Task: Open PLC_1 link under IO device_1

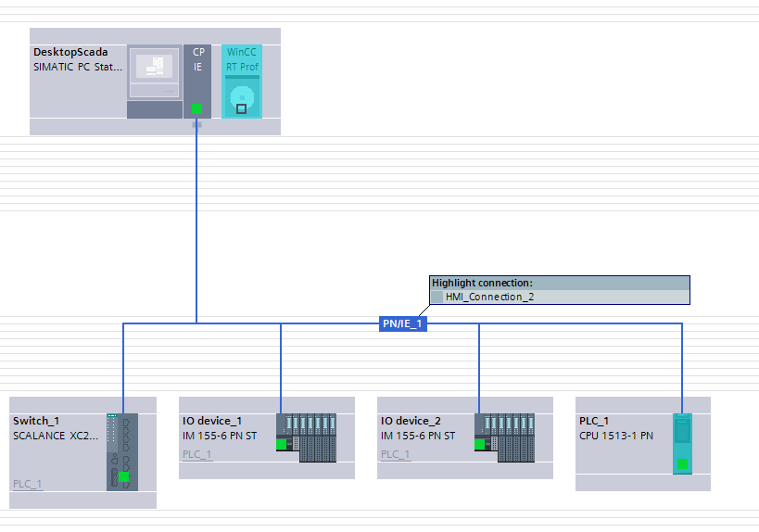Action: (x=197, y=454)
